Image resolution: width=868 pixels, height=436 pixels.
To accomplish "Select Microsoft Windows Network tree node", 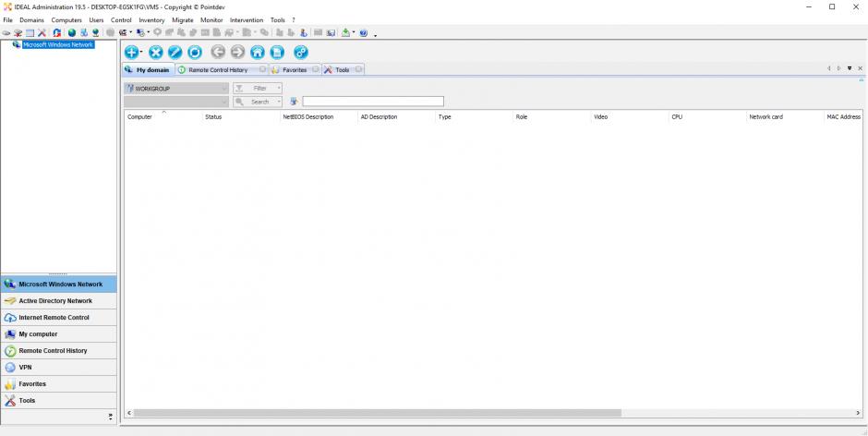I will [x=57, y=44].
